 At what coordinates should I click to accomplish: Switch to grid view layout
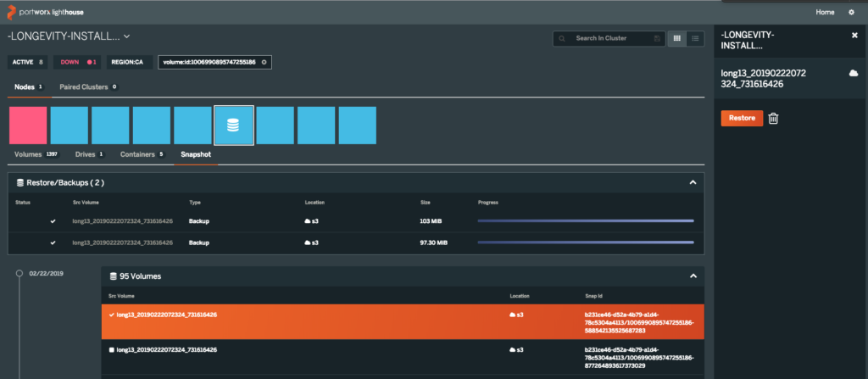(676, 38)
